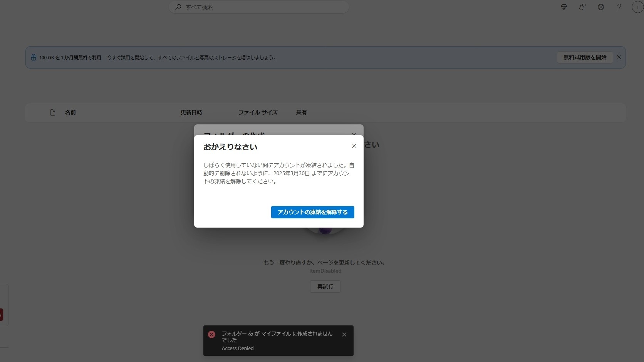Start the free trial with 無料試用版を開始
644x362 pixels.
584,57
